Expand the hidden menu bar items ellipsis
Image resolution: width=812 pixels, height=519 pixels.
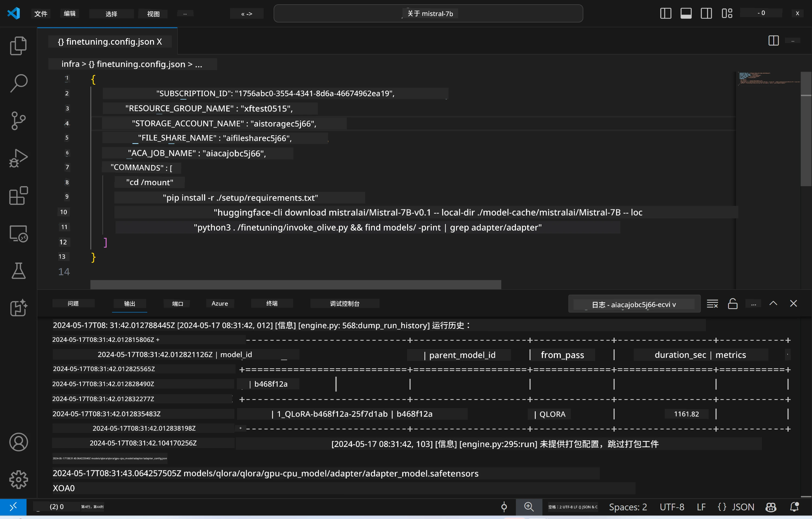pyautogui.click(x=185, y=14)
